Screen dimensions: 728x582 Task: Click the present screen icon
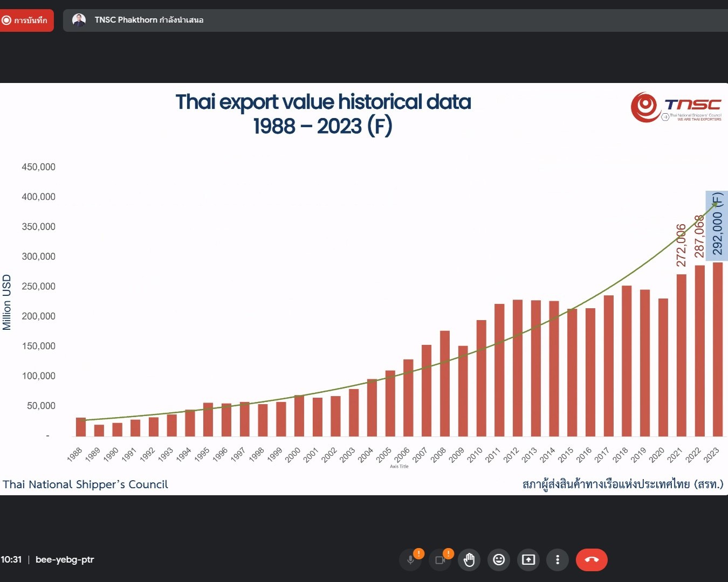[528, 560]
